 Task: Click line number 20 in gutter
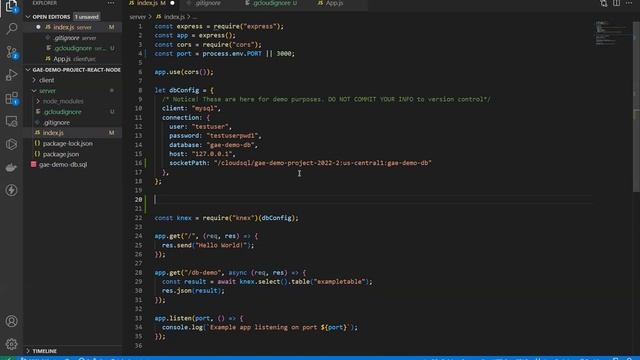click(x=138, y=199)
